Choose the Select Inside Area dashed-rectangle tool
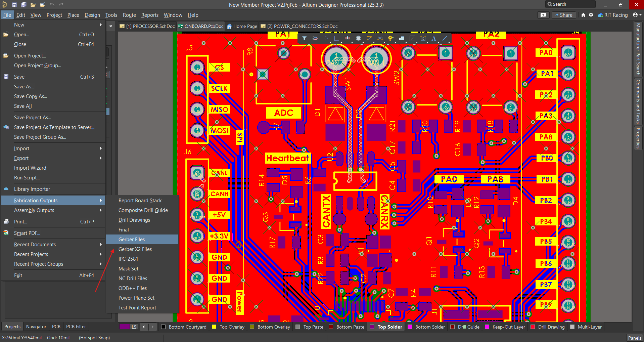The height and width of the screenshot is (342, 644). [337, 38]
